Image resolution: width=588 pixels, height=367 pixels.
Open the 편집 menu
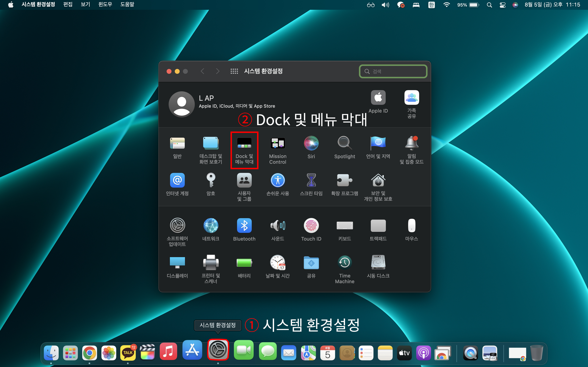coord(68,5)
